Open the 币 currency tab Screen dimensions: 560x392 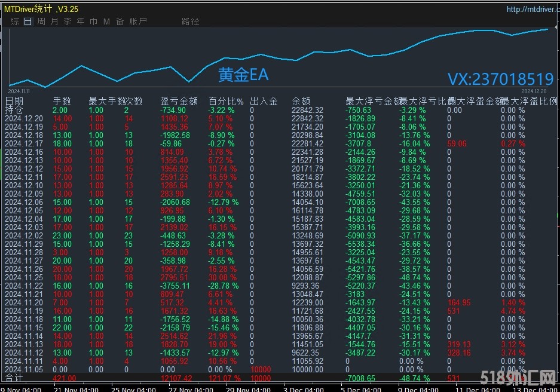point(94,22)
